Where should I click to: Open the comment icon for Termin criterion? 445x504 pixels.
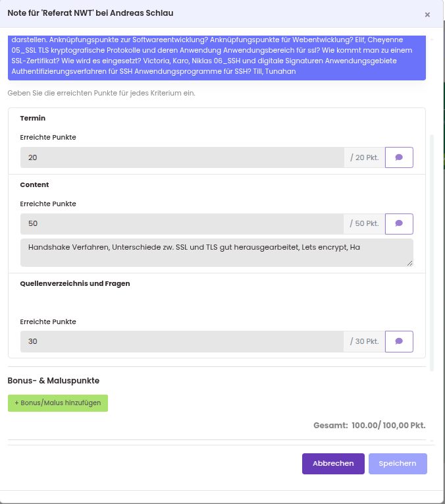click(x=399, y=157)
